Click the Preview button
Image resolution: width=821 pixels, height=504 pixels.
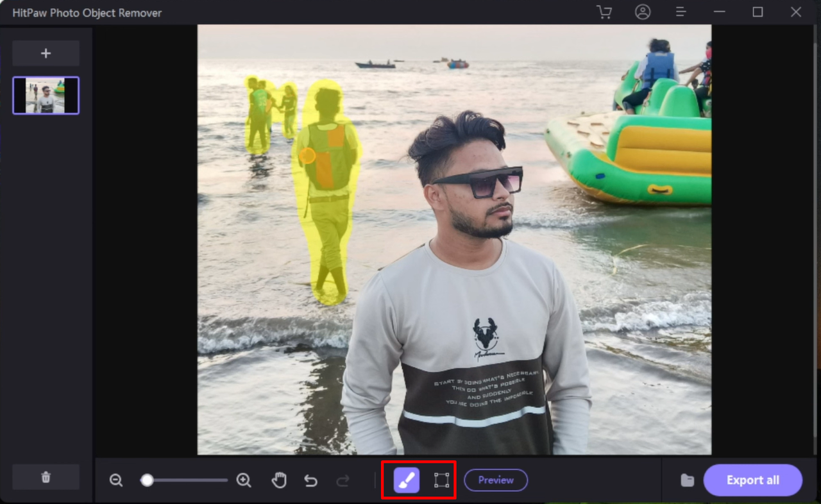pos(496,480)
